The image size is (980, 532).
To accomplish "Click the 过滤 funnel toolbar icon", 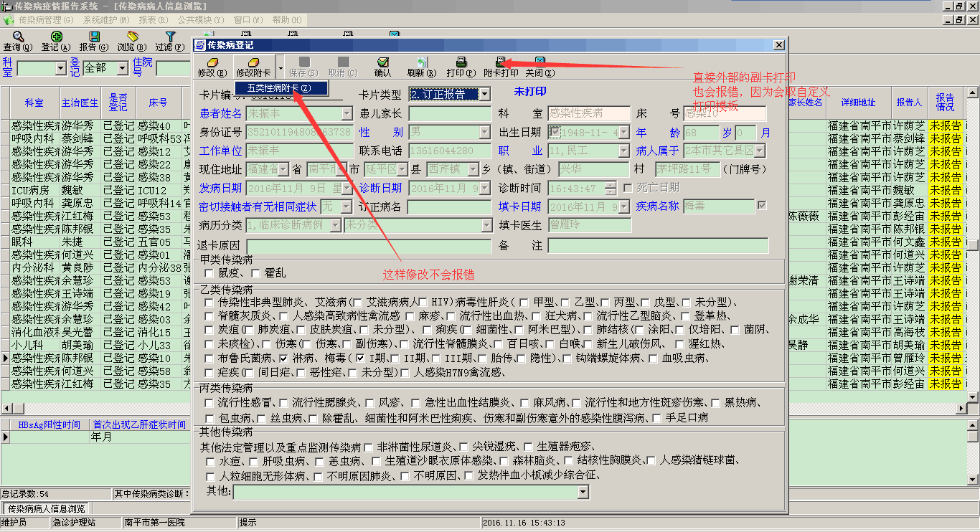I will [x=169, y=37].
